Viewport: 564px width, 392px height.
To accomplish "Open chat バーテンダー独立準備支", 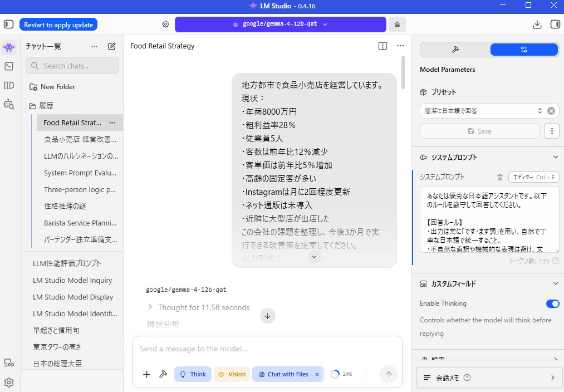I will [x=80, y=239].
